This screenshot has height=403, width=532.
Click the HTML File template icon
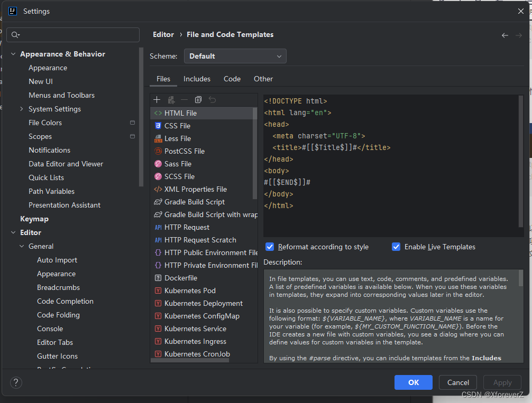tap(158, 113)
